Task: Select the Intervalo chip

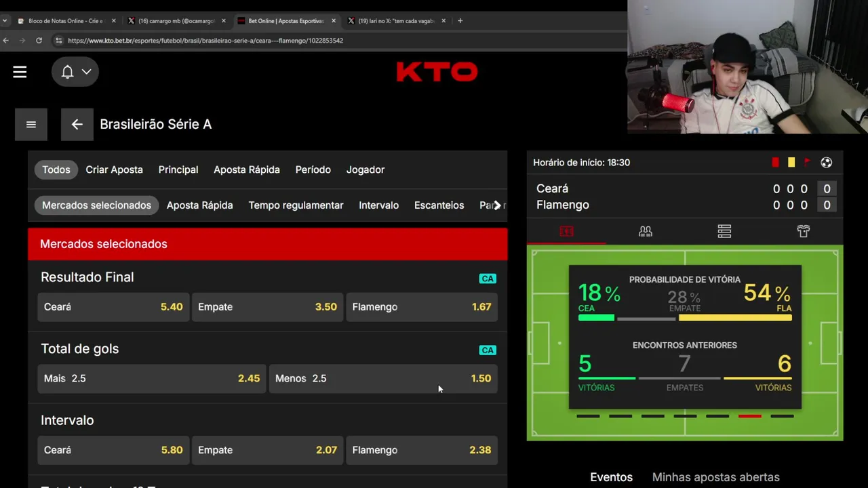Action: click(378, 205)
